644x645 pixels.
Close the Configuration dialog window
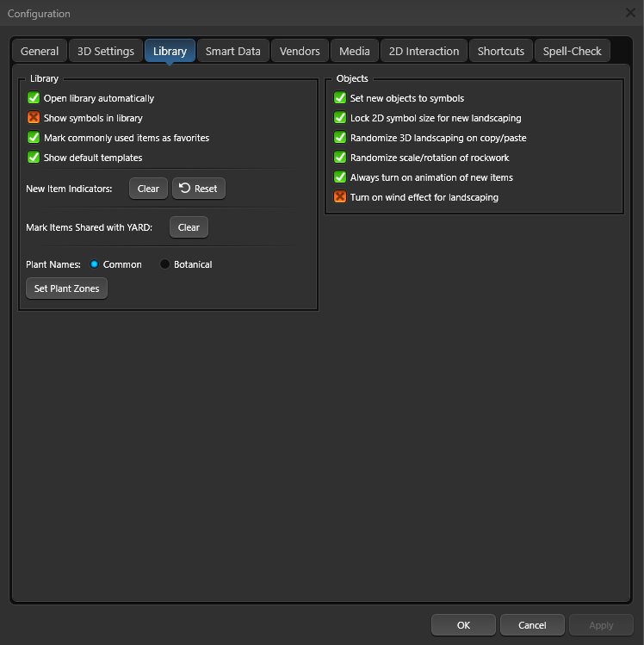pos(630,13)
